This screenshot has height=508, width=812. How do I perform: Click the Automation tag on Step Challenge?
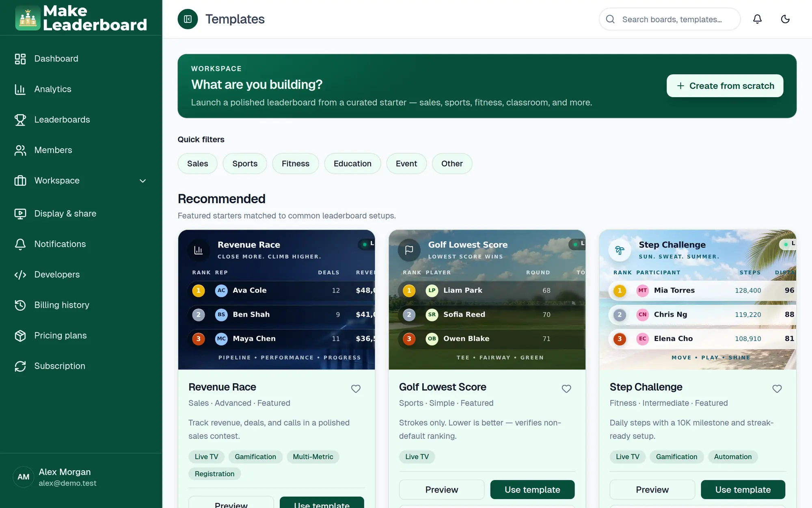point(733,457)
